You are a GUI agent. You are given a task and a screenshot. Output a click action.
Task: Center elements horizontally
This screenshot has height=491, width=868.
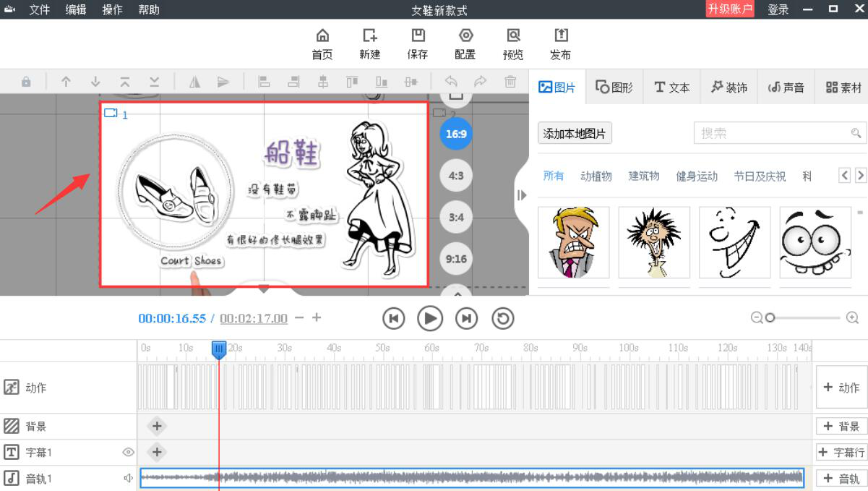[323, 82]
